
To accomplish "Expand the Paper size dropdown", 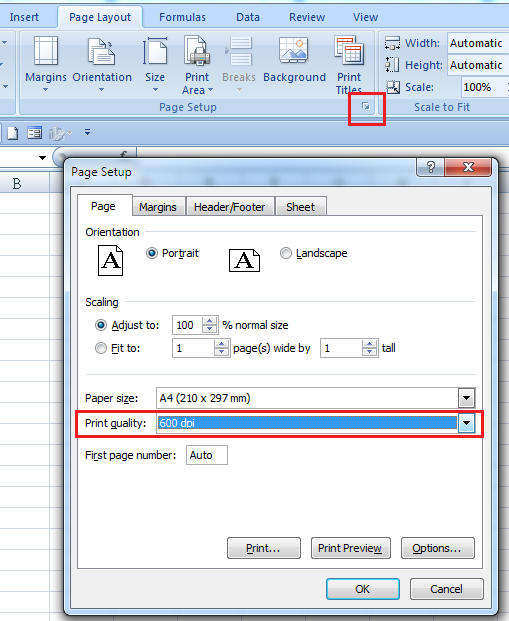I will pyautogui.click(x=467, y=398).
